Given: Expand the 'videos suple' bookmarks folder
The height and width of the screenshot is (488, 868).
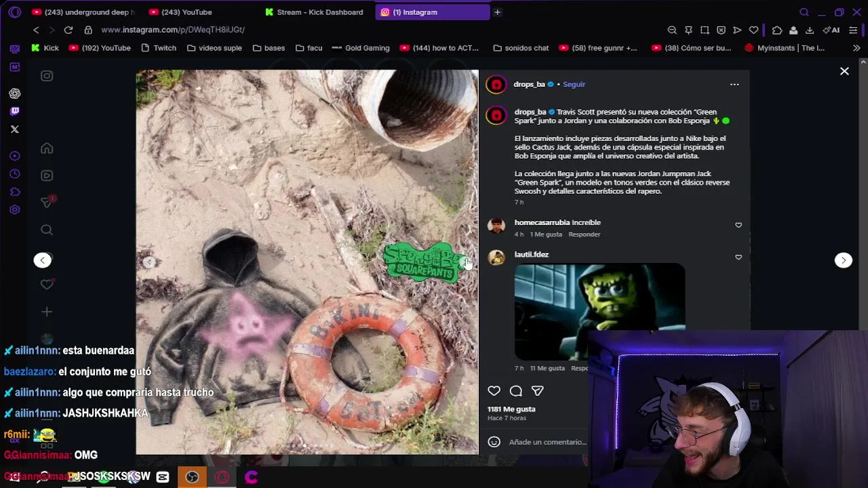Looking at the screenshot, I should click(x=214, y=48).
